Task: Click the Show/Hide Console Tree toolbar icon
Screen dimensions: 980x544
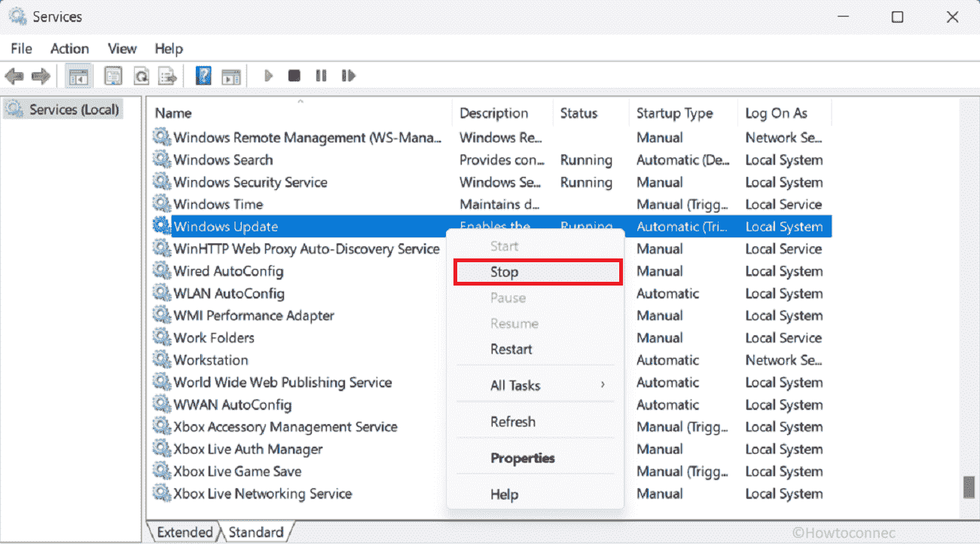Action: tap(78, 76)
